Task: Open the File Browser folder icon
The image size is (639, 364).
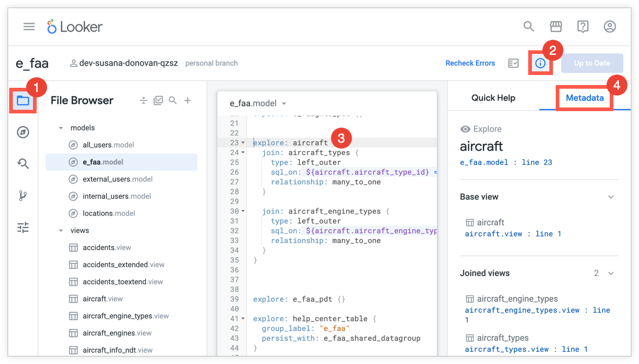Action: (x=23, y=101)
